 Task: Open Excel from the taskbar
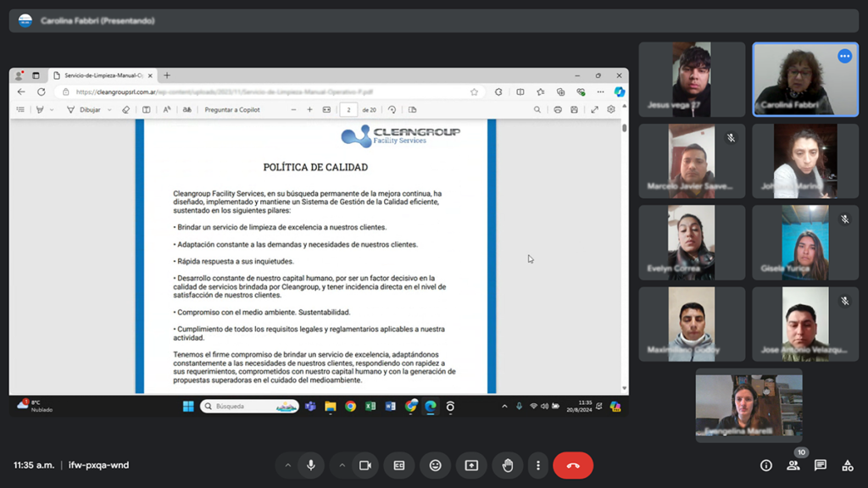click(x=370, y=406)
